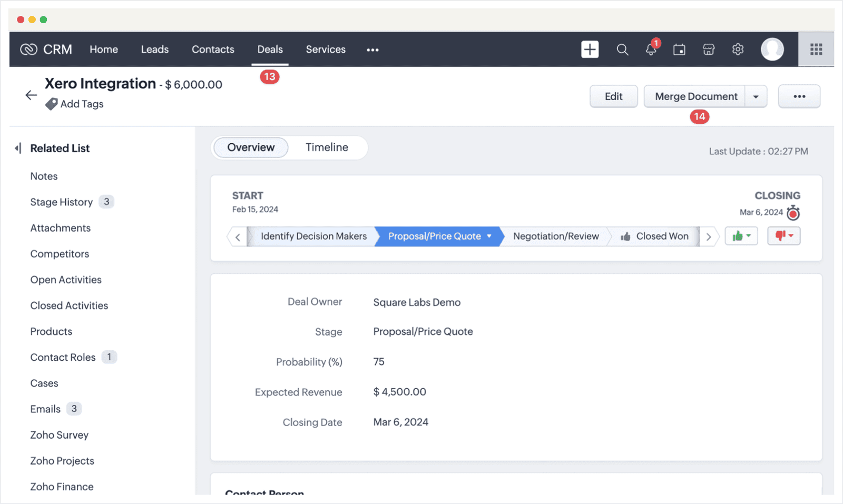
Task: Click Deal Owner value Square Labs Demo
Action: tap(417, 302)
